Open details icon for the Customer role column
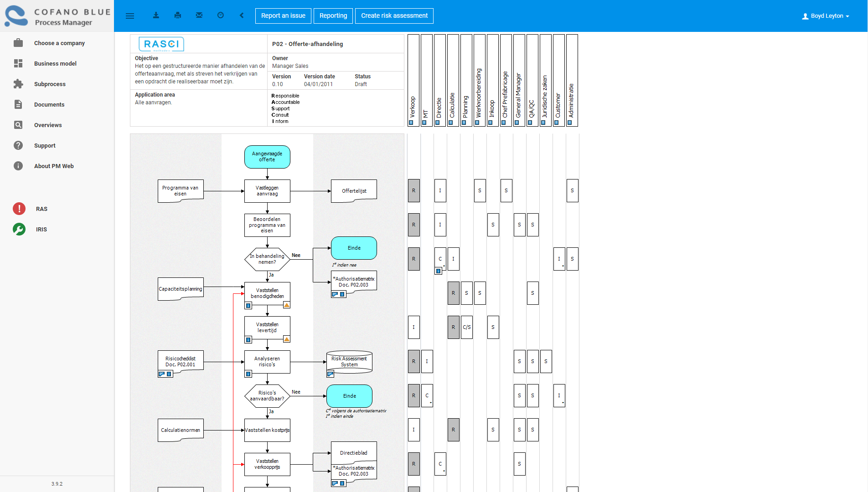 point(556,123)
